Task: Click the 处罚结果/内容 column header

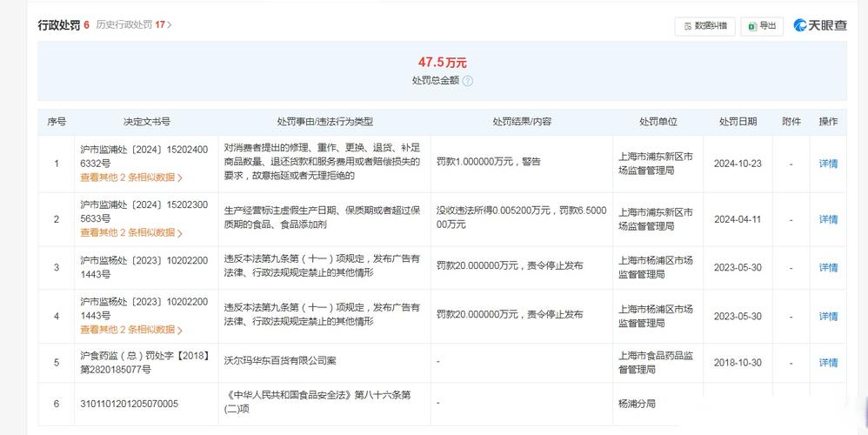Action: [522, 122]
